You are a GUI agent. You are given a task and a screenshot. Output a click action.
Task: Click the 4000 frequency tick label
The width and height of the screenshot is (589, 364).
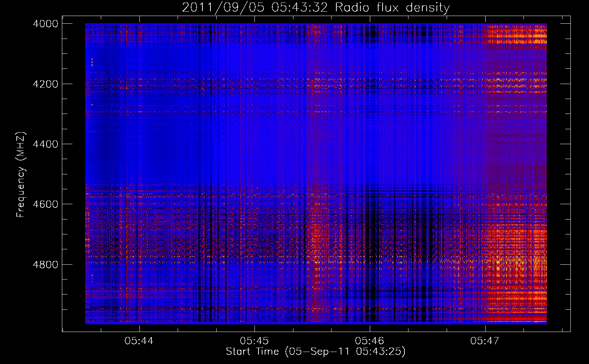(46, 24)
